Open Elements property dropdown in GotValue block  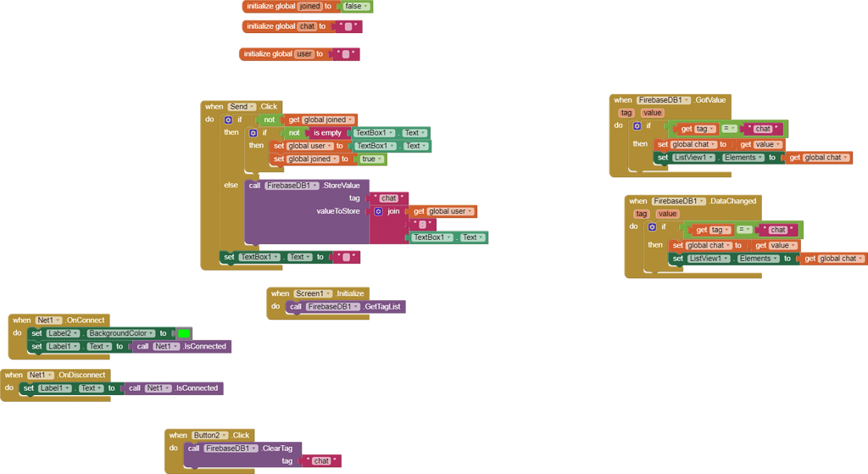click(743, 158)
